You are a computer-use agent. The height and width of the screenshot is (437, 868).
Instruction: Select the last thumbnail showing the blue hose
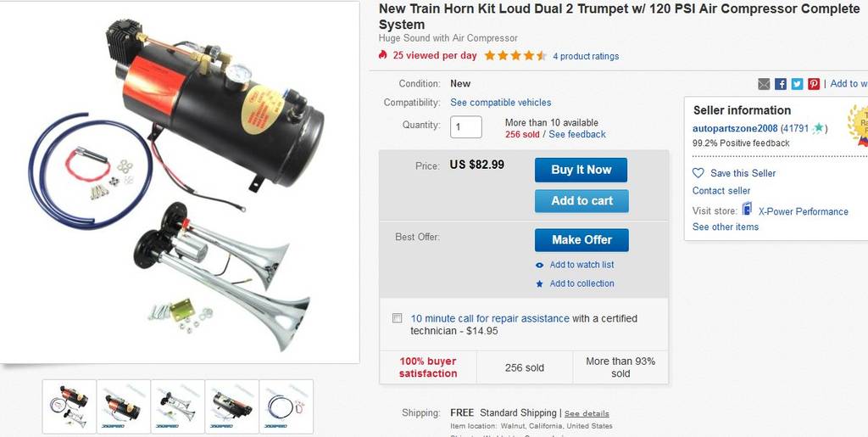pyautogui.click(x=287, y=406)
